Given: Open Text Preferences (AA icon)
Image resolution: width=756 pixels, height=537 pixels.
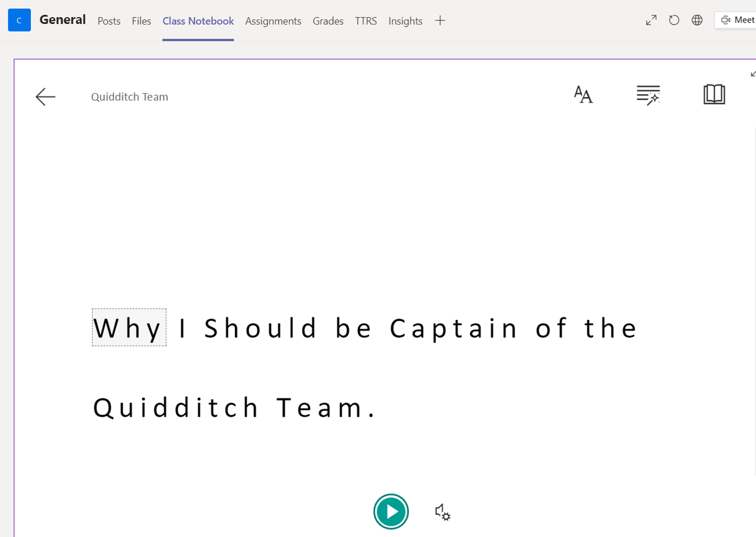Looking at the screenshot, I should point(583,94).
